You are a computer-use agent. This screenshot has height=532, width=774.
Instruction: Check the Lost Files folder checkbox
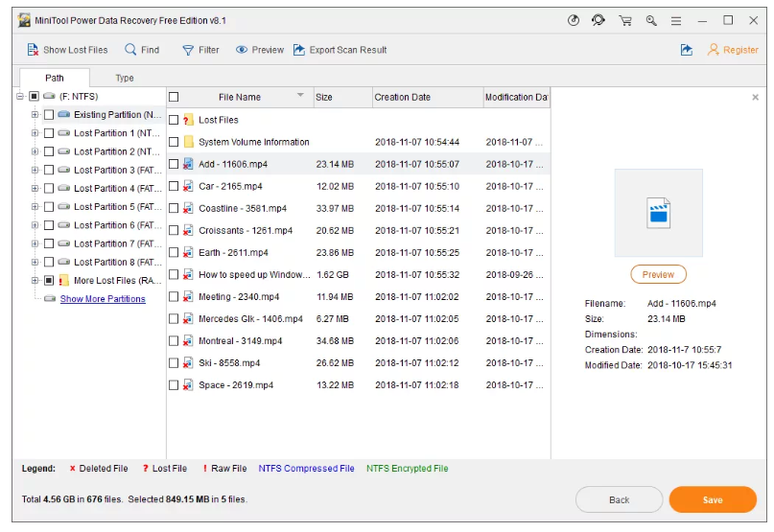point(174,120)
